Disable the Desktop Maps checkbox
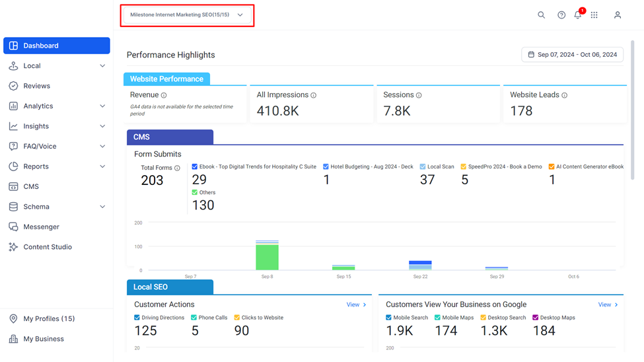 coord(535,318)
